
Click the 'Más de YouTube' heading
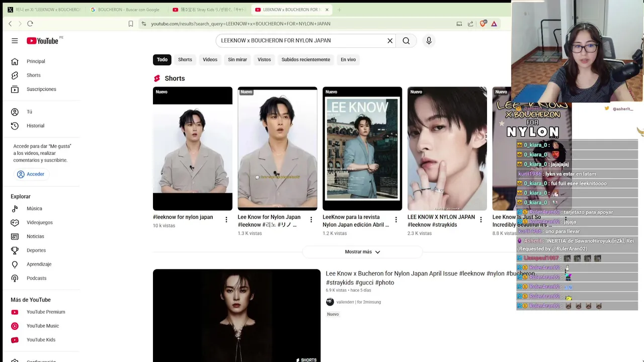(31, 300)
